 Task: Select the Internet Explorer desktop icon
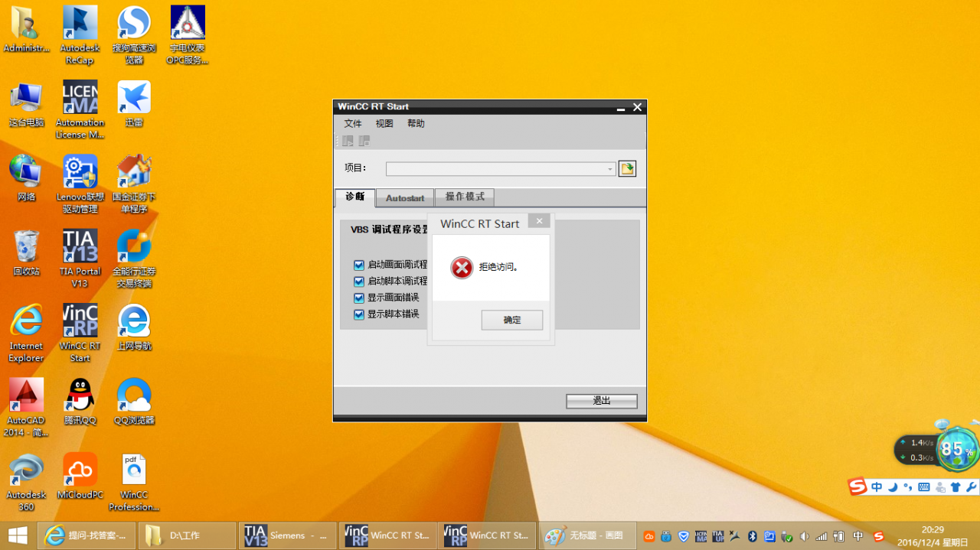pos(26,332)
